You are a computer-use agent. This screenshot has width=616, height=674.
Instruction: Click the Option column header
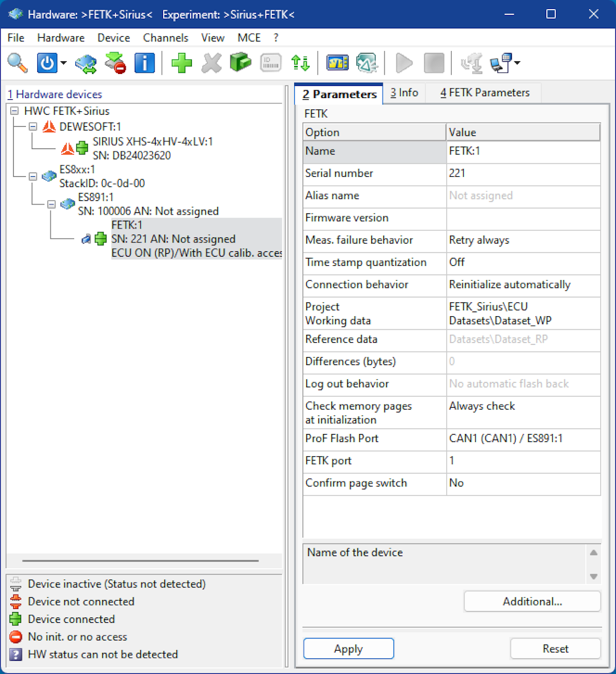374,132
